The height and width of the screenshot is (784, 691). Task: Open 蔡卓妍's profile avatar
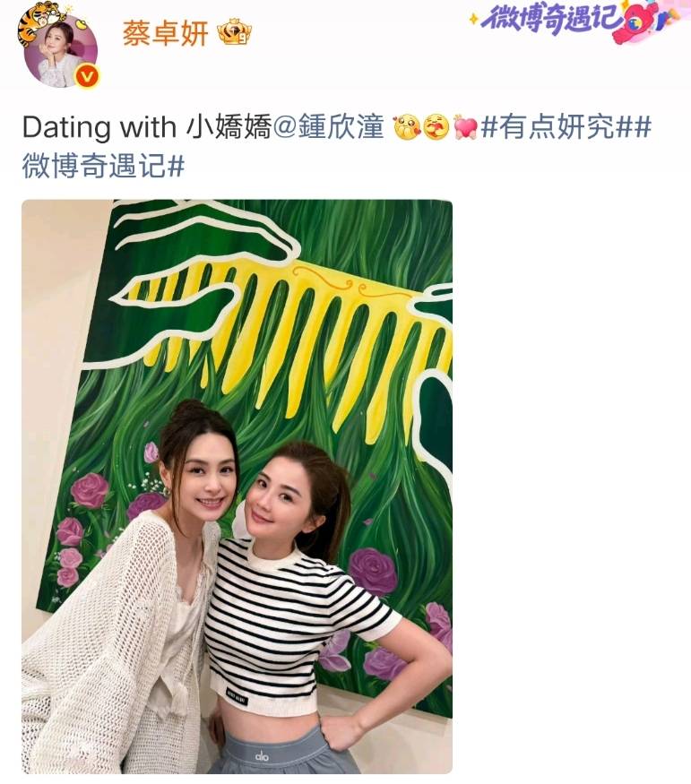pos(61,51)
